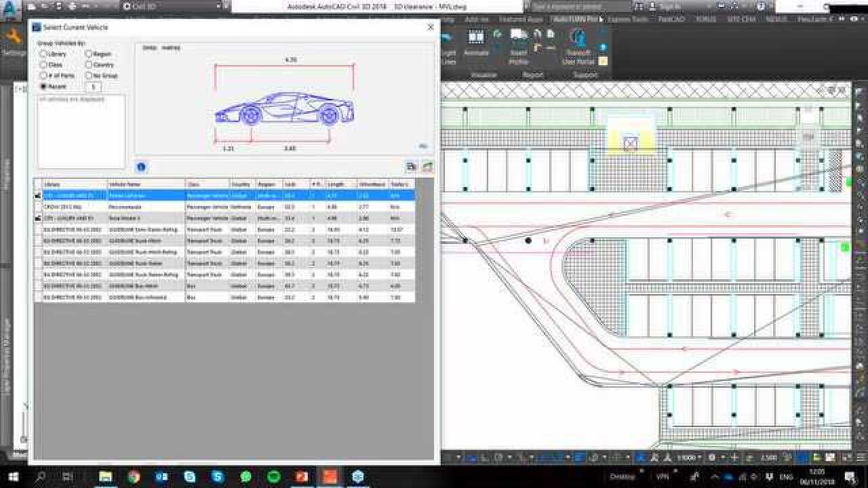
Task: Open Google Chrome from the taskbar
Action: 134,476
